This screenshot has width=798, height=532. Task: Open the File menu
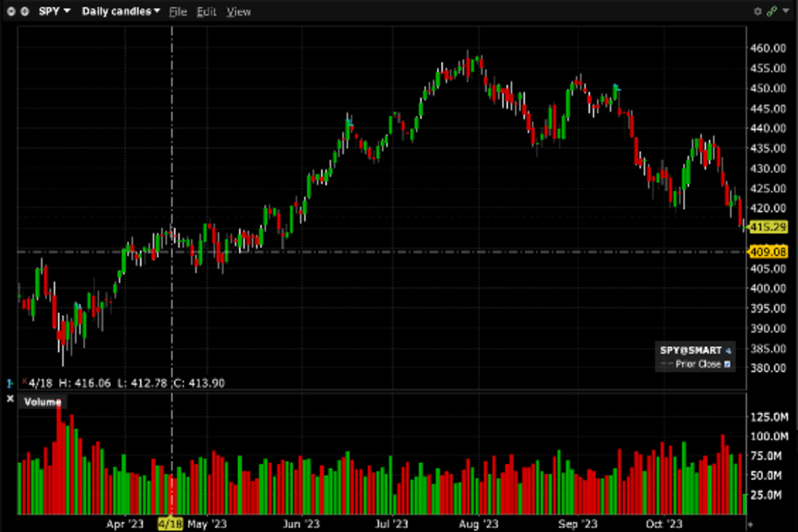[x=178, y=12]
